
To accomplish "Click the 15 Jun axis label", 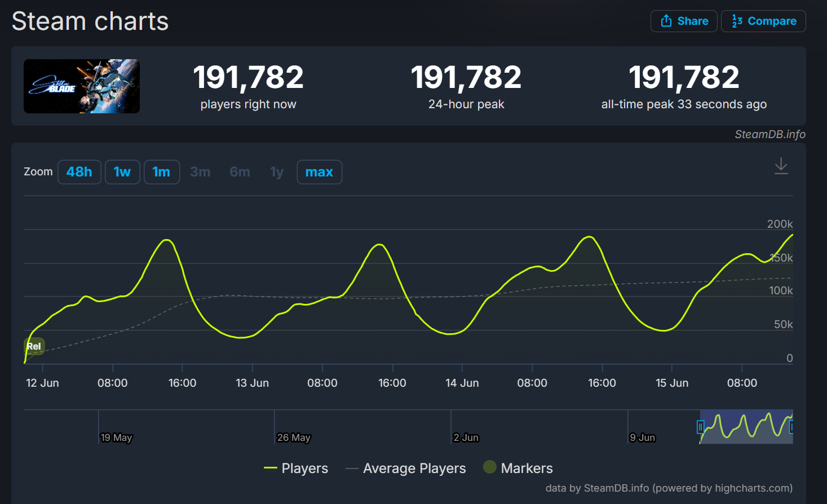I will [x=671, y=383].
